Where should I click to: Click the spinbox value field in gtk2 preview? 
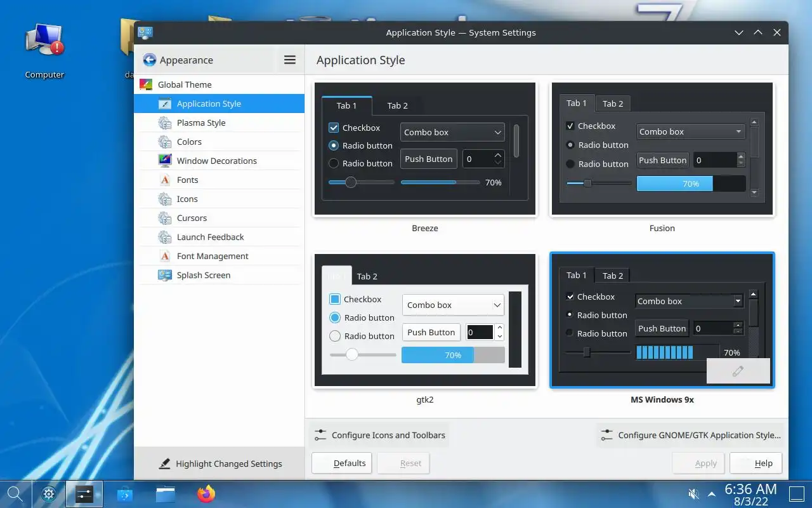click(x=480, y=332)
